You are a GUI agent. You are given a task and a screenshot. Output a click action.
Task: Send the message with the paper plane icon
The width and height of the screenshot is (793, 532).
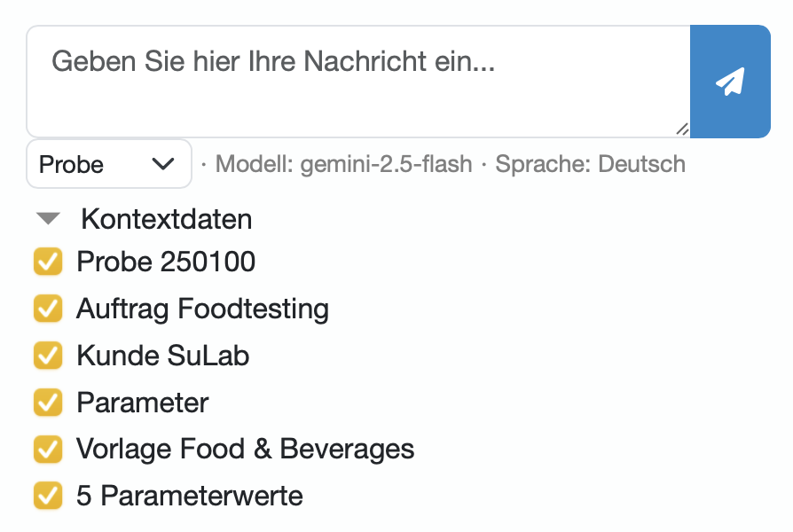(x=729, y=82)
